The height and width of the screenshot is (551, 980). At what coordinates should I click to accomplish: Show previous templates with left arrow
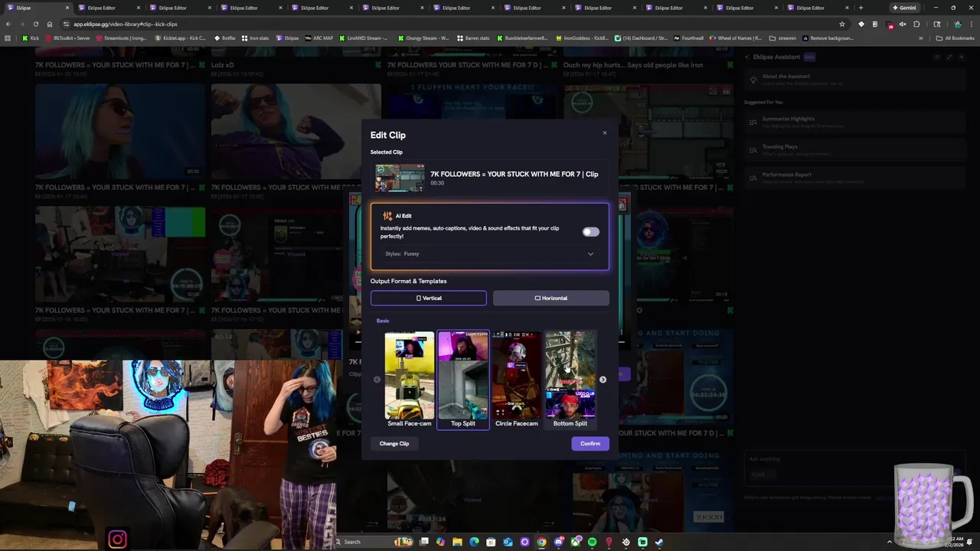(x=377, y=380)
